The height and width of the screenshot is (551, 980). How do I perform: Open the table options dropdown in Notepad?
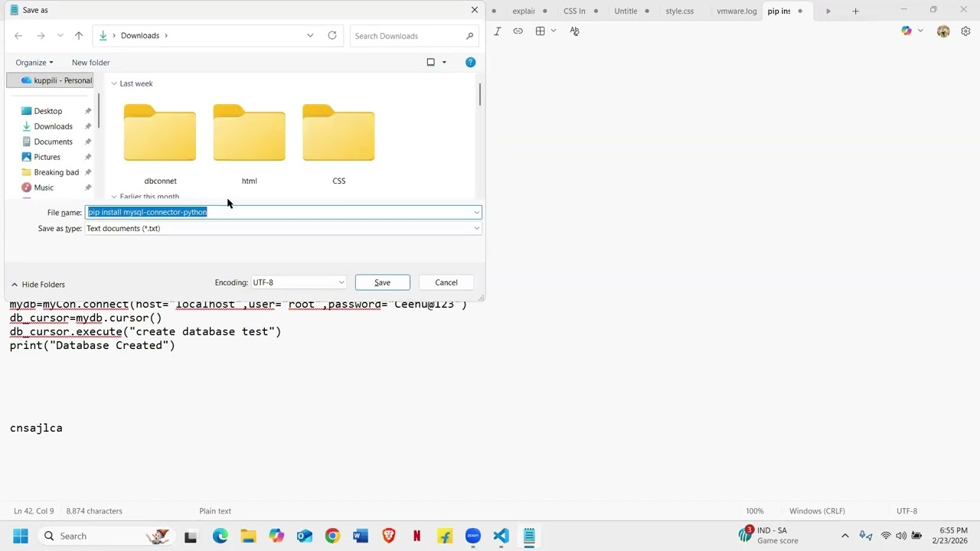tap(554, 31)
